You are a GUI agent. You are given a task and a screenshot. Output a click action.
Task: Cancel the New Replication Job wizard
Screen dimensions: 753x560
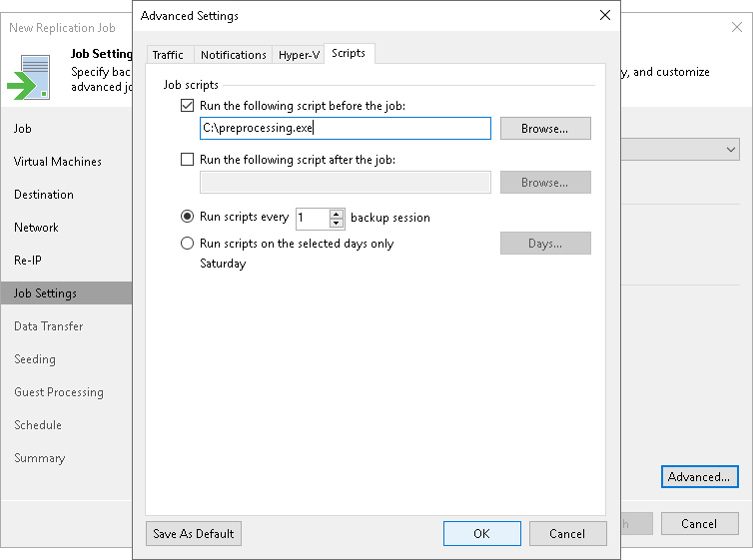699,523
